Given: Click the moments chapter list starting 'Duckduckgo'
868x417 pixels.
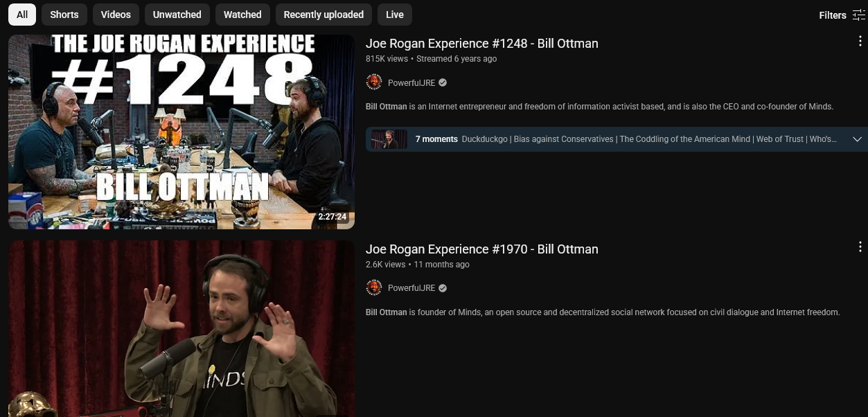Looking at the screenshot, I should 649,139.
